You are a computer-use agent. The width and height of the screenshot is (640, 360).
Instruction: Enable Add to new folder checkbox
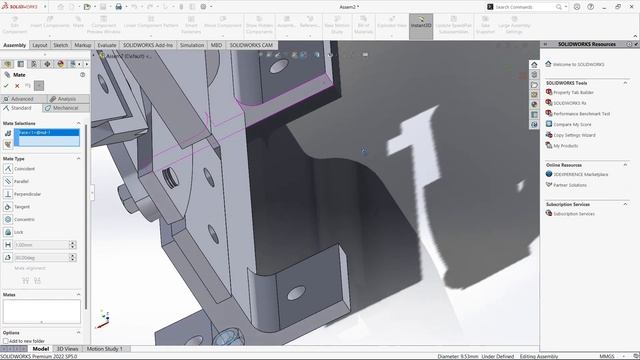tap(6, 341)
